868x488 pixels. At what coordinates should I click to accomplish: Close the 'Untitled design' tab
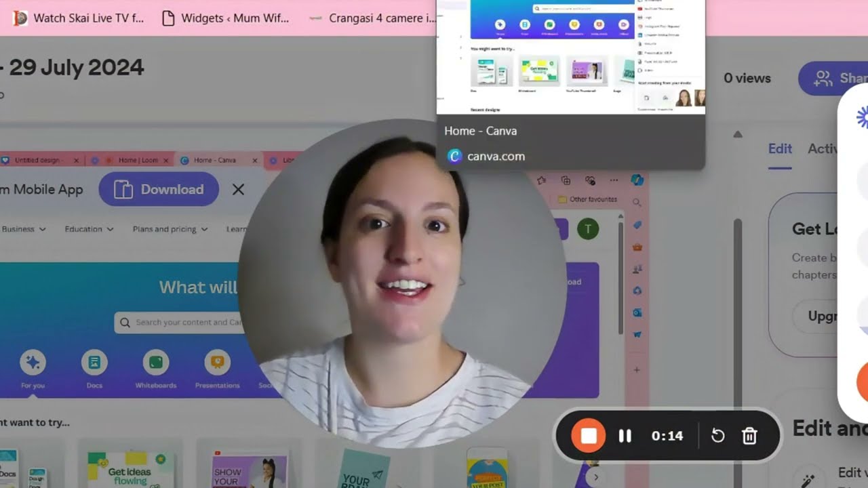tap(76, 161)
